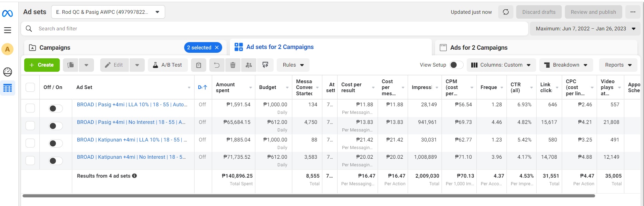Click the trash delete icon
644x206 pixels.
click(233, 65)
